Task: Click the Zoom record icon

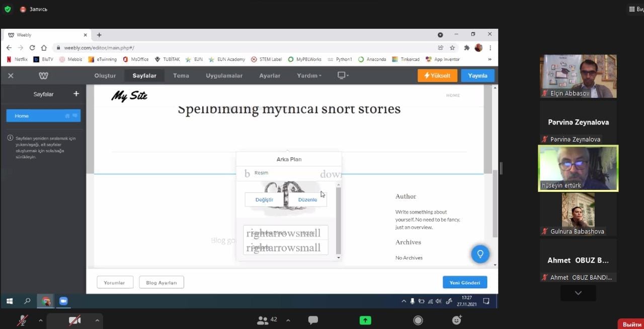Action: 418,320
